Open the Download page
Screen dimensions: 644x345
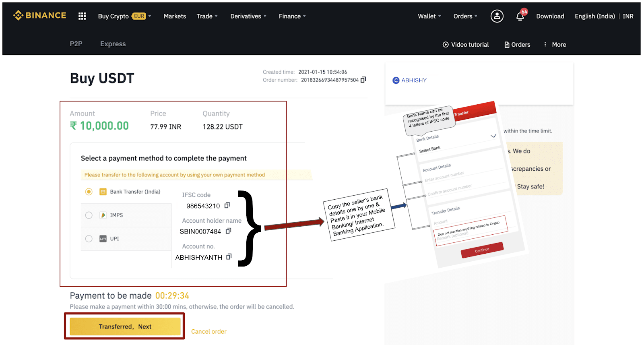tap(550, 16)
